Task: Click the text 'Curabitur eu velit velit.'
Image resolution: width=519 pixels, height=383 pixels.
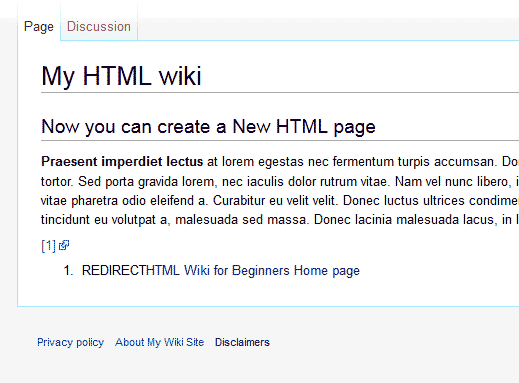Action: [276, 201]
